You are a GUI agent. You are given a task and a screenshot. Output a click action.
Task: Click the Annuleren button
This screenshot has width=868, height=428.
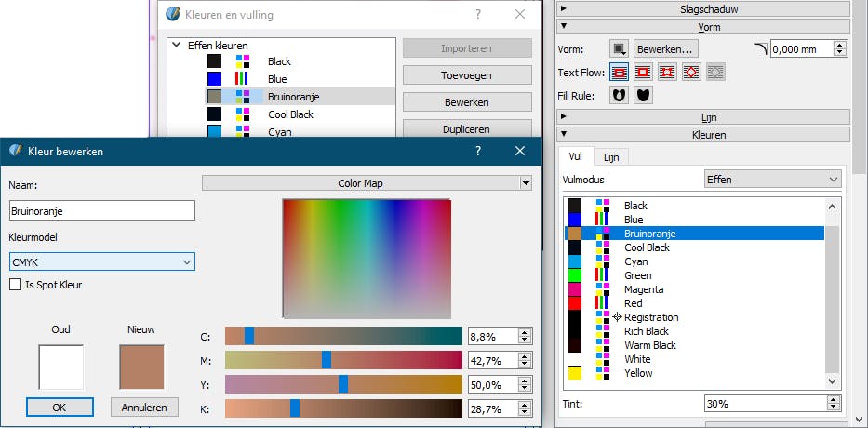click(144, 407)
